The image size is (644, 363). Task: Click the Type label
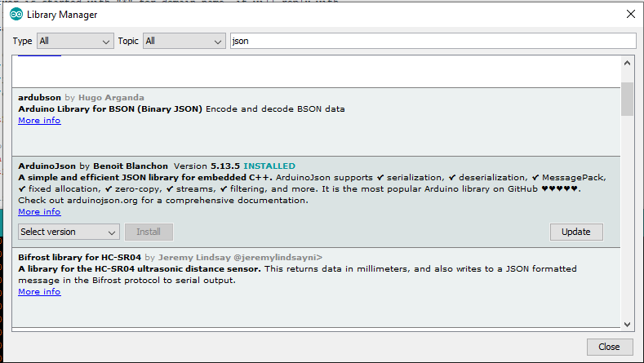(x=22, y=41)
